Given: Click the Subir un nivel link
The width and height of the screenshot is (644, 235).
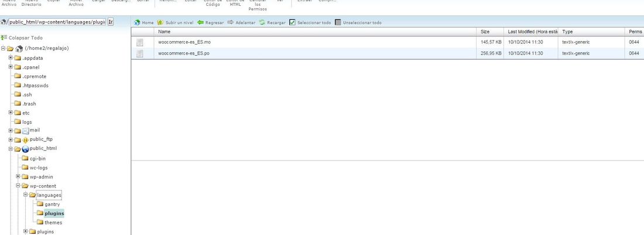Looking at the screenshot, I should (x=179, y=23).
